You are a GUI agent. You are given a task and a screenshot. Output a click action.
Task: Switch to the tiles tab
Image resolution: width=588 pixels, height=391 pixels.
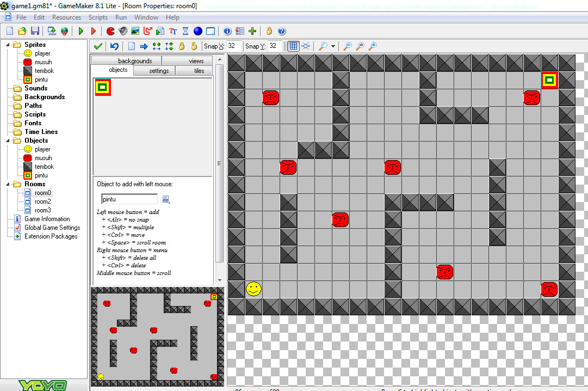(194, 71)
